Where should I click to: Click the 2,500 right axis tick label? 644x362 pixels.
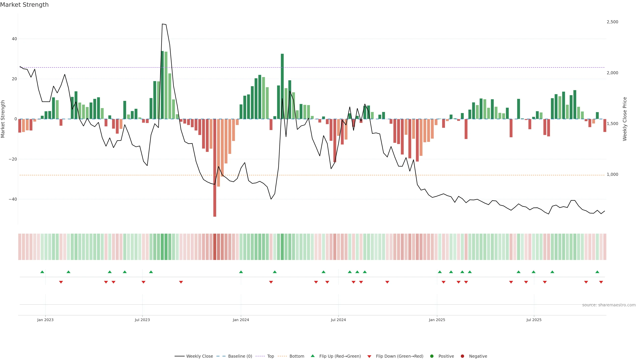click(x=612, y=22)
